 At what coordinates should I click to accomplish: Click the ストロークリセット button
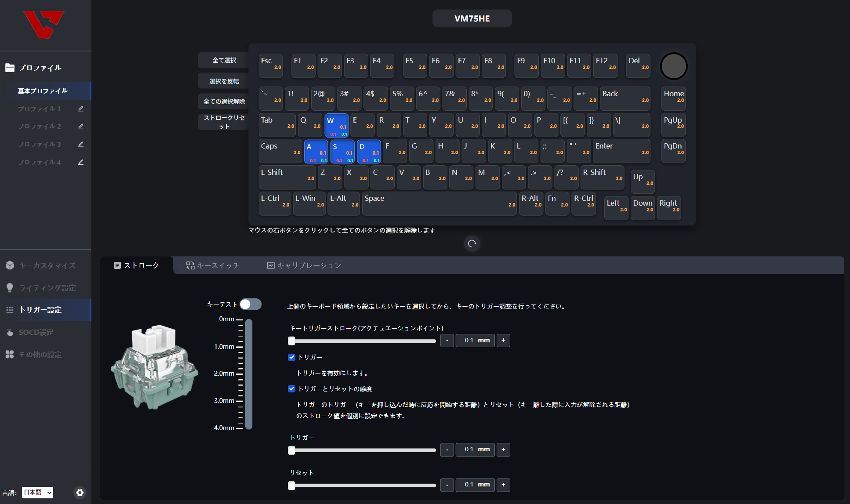224,122
